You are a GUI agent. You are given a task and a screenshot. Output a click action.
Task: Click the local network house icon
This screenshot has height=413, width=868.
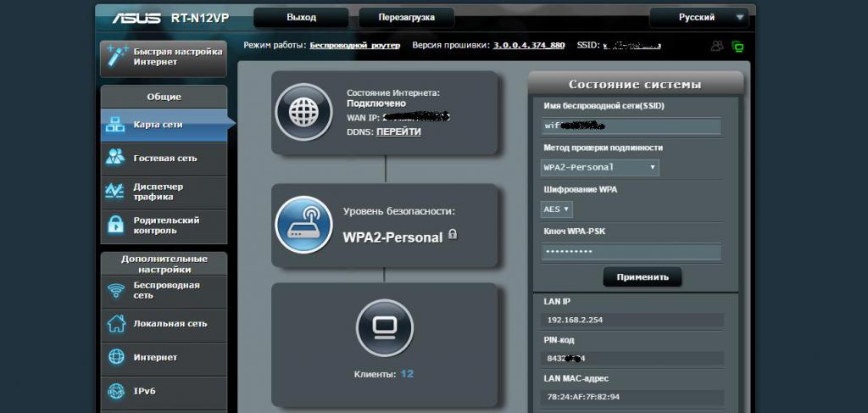(x=115, y=323)
